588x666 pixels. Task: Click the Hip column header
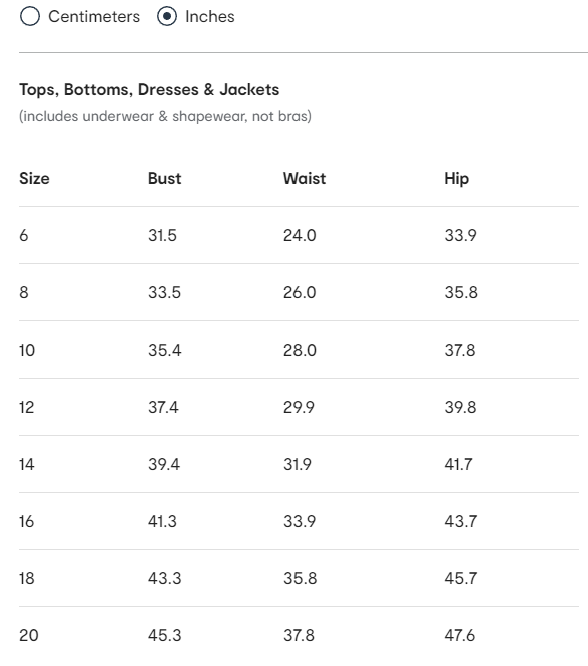click(x=457, y=179)
